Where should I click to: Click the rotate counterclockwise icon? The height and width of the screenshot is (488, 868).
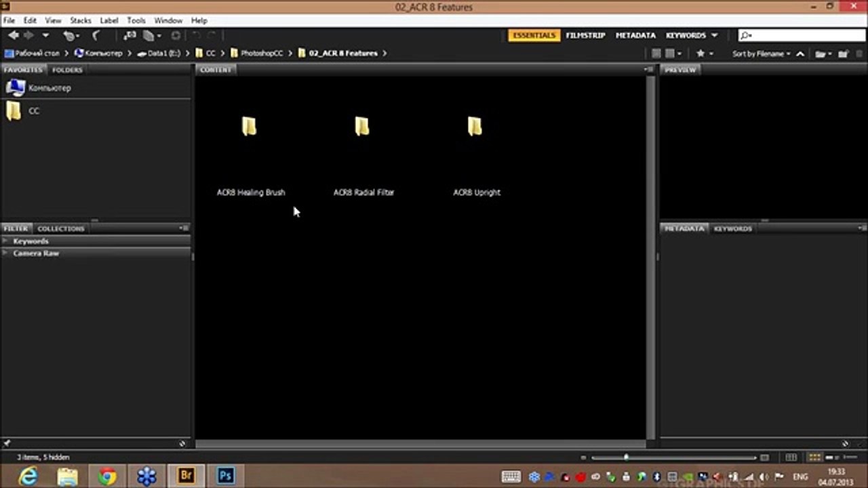click(x=197, y=35)
